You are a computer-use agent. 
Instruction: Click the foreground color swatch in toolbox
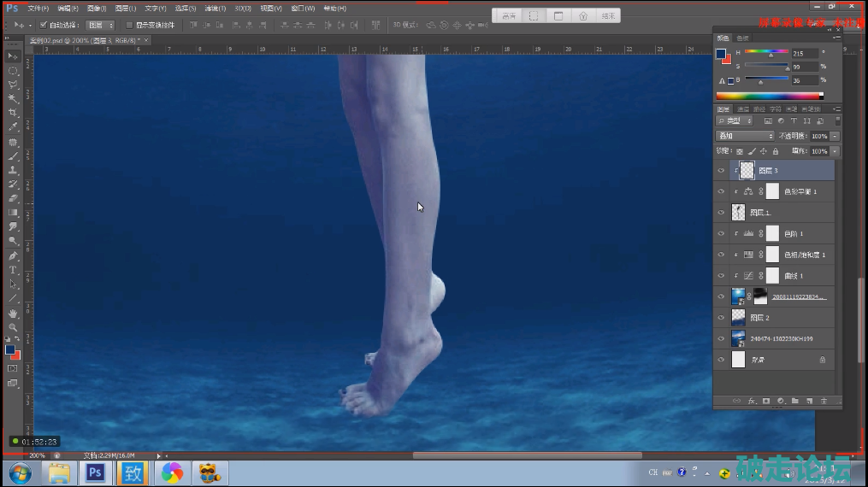click(10, 349)
